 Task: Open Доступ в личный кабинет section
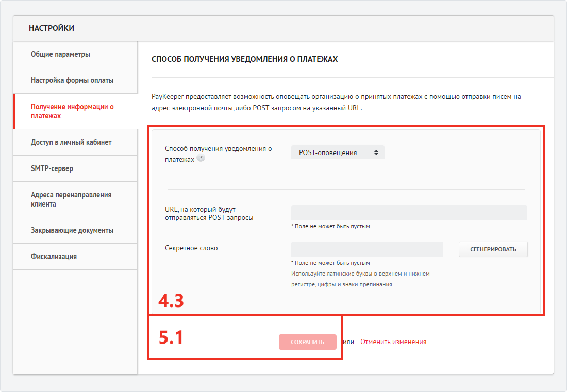pyautogui.click(x=71, y=142)
